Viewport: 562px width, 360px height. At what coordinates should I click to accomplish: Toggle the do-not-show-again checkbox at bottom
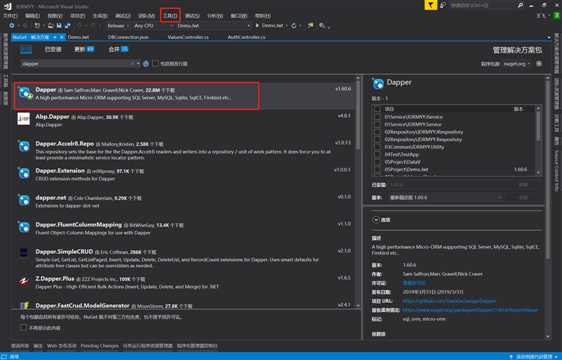pyautogui.click(x=23, y=328)
